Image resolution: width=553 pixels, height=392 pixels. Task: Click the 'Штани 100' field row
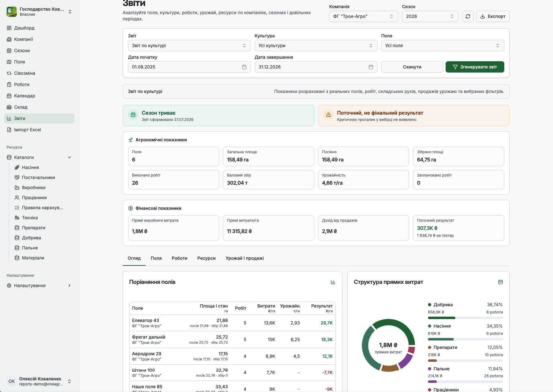click(x=232, y=373)
